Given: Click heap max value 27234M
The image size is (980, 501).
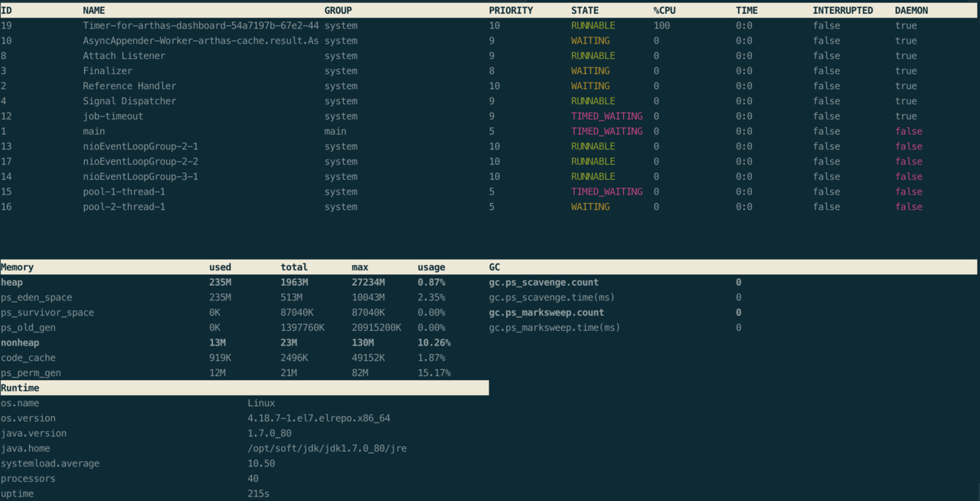Looking at the screenshot, I should pos(368,283).
